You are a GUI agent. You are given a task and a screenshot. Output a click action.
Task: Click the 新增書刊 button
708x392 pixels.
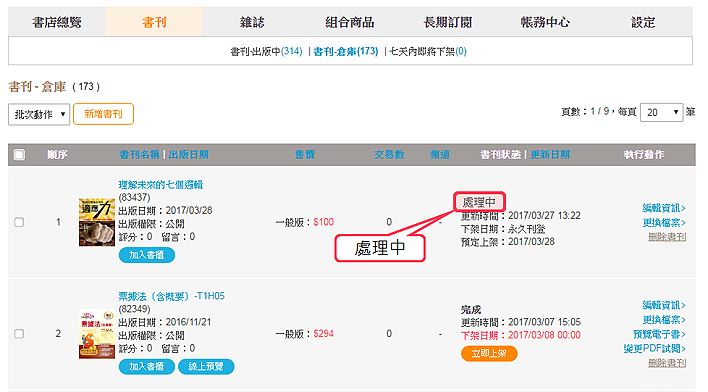tap(103, 114)
